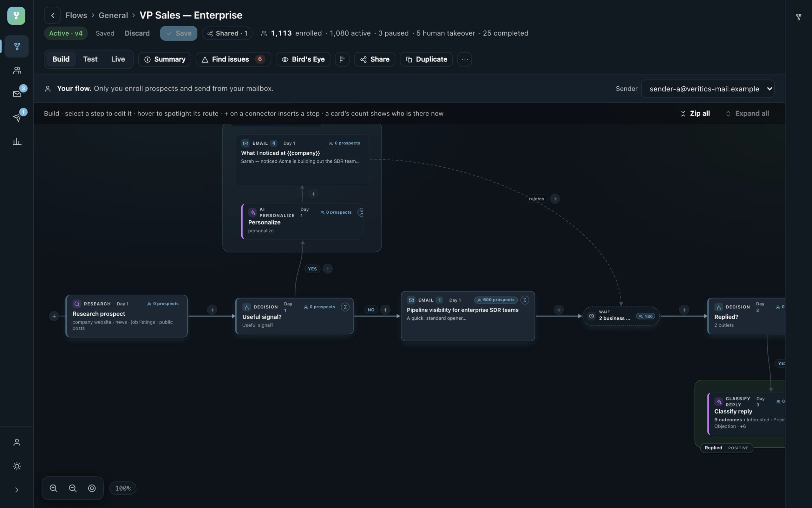This screenshot has height=508, width=812.
Task: Open the prospects people sidebar icon
Action: [x=16, y=70]
